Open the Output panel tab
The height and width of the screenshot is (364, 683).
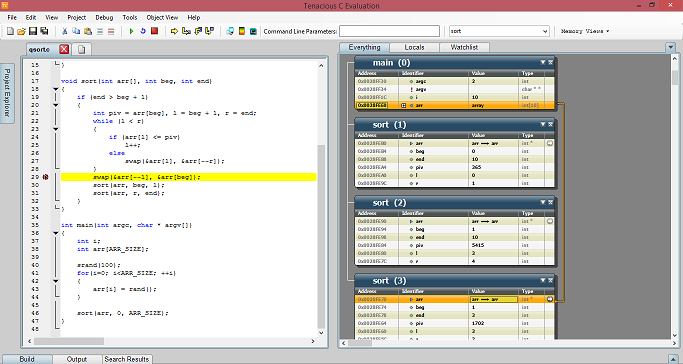tap(77, 359)
